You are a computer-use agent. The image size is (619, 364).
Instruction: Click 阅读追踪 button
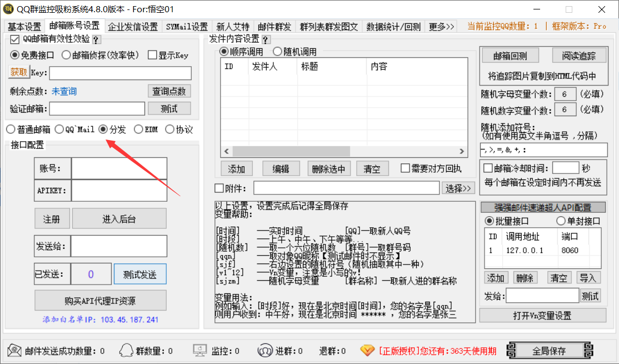579,56
